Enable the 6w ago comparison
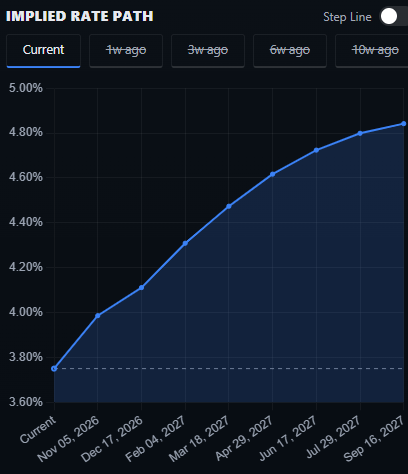This screenshot has height=474, width=408. pyautogui.click(x=290, y=51)
